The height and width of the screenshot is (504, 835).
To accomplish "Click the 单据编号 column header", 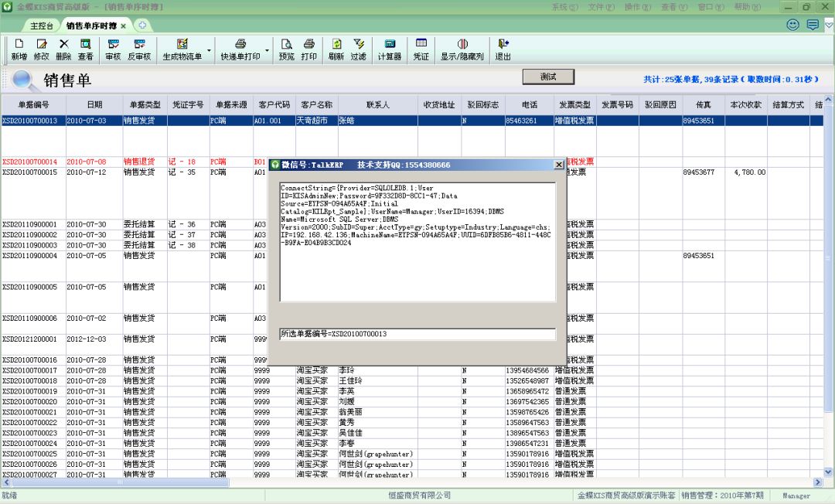I will point(33,105).
